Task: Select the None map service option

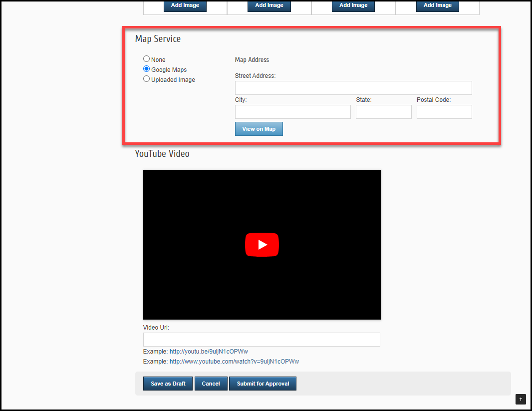Action: coord(147,59)
